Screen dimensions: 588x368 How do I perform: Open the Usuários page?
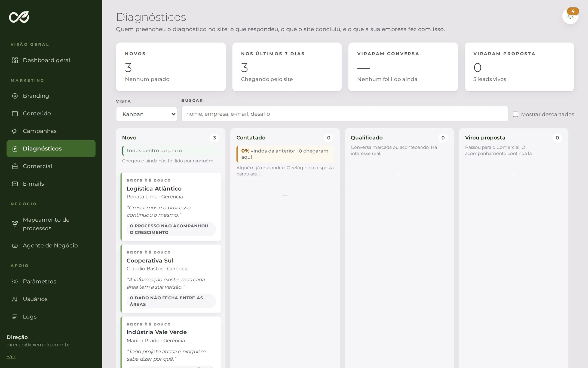(x=51, y=299)
